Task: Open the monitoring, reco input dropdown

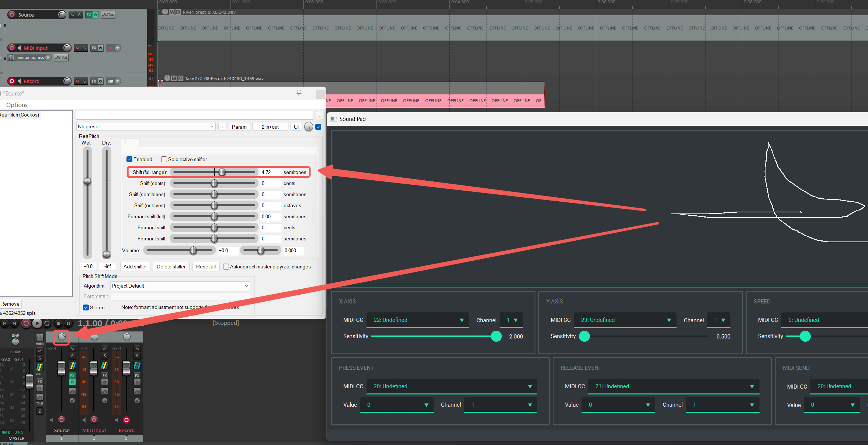Action: click(x=32, y=58)
